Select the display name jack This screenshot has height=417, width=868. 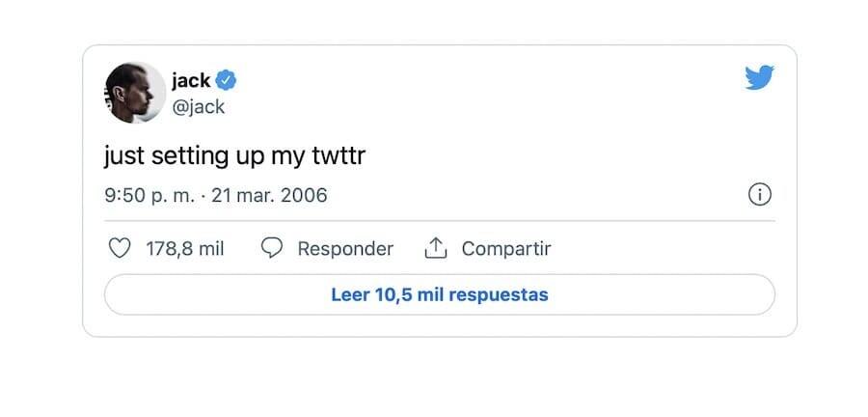(x=191, y=81)
